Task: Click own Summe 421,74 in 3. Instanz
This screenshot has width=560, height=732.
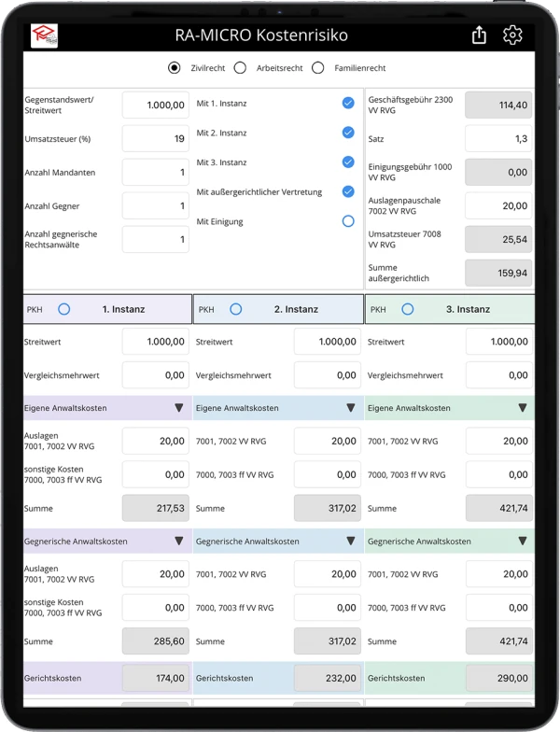Action: [x=499, y=508]
